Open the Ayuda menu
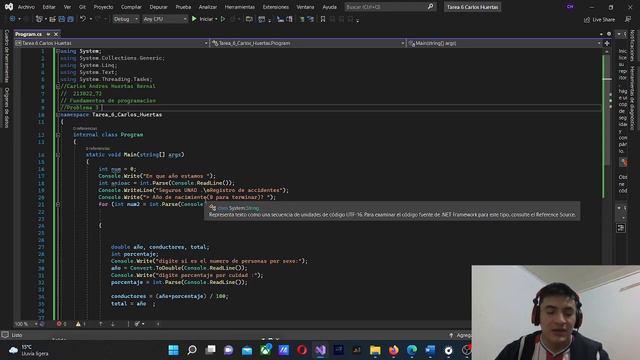This screenshot has width=640, height=360. [x=329, y=7]
